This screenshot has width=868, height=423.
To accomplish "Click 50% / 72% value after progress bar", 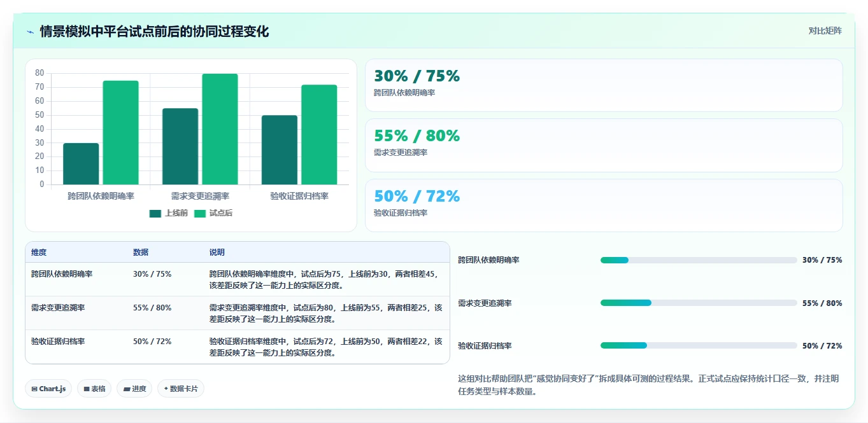I will pos(822,346).
